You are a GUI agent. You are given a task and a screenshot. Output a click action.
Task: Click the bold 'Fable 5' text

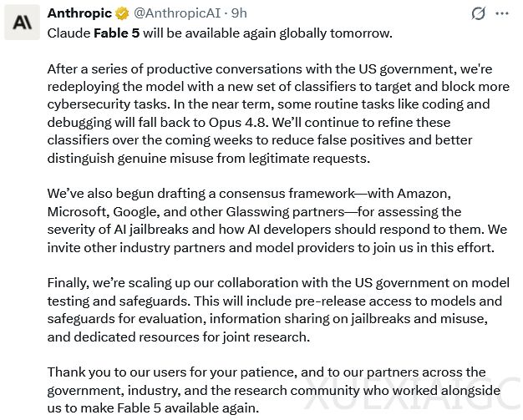[116, 33]
